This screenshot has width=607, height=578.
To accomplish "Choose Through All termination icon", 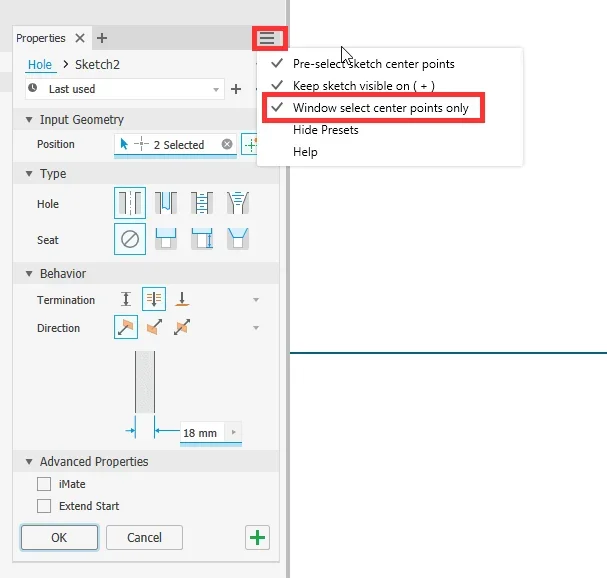I will click(154, 299).
